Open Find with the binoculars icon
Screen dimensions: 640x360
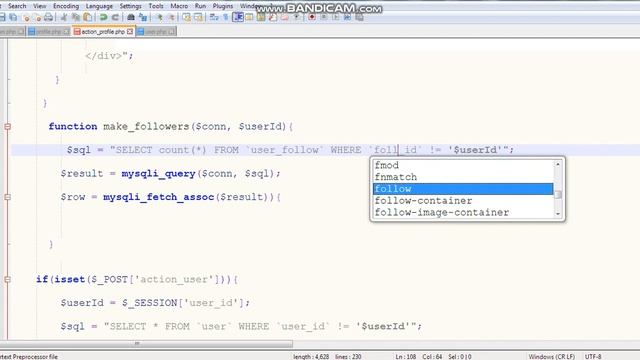click(131, 17)
